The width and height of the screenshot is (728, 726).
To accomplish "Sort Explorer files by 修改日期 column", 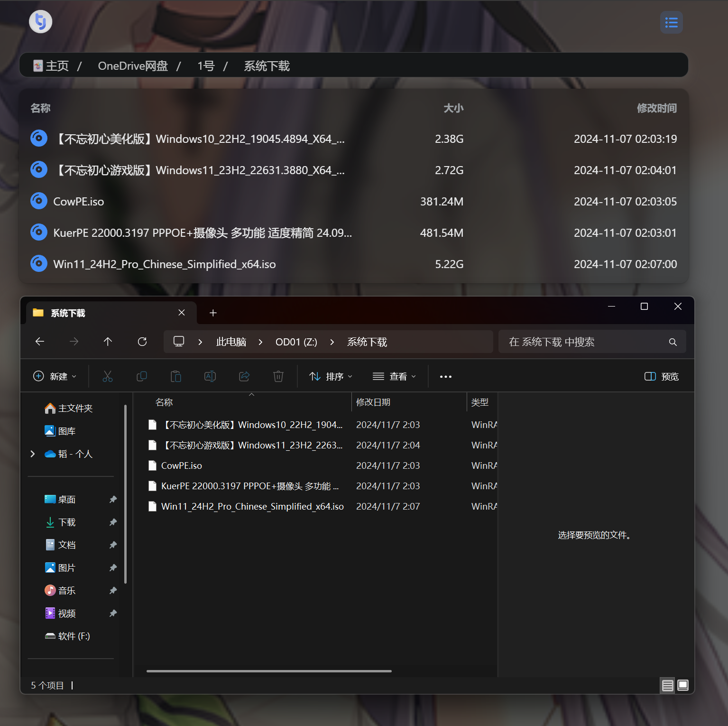I will point(373,402).
